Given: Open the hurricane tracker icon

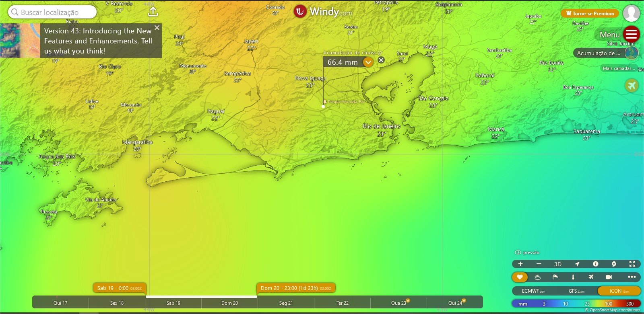Looking at the screenshot, I should (x=614, y=264).
